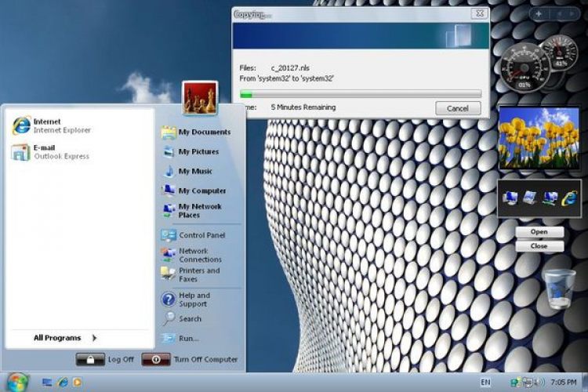The height and width of the screenshot is (392, 588).
Task: Click the volume speaker tray icon
Action: coord(539,383)
